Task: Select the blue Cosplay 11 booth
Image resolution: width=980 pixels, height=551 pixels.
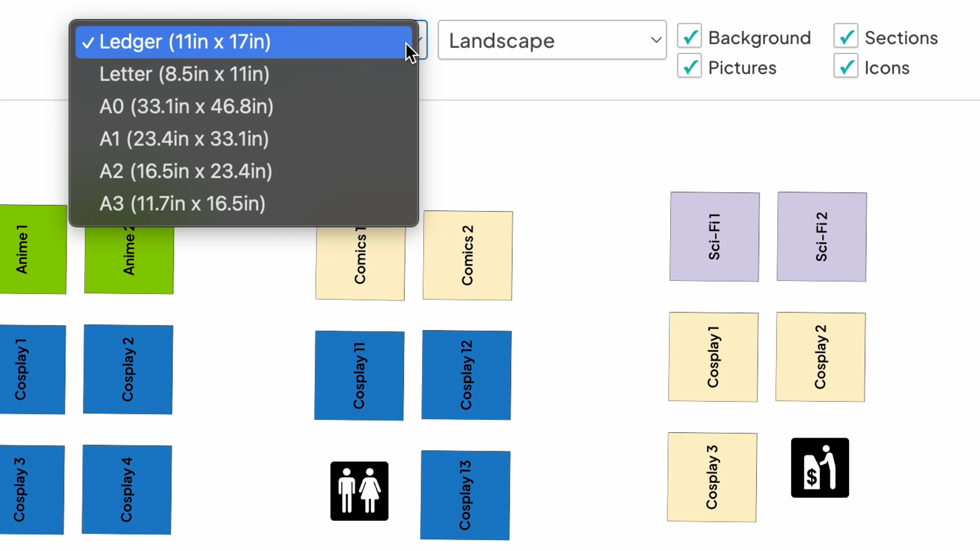Action: (x=359, y=376)
